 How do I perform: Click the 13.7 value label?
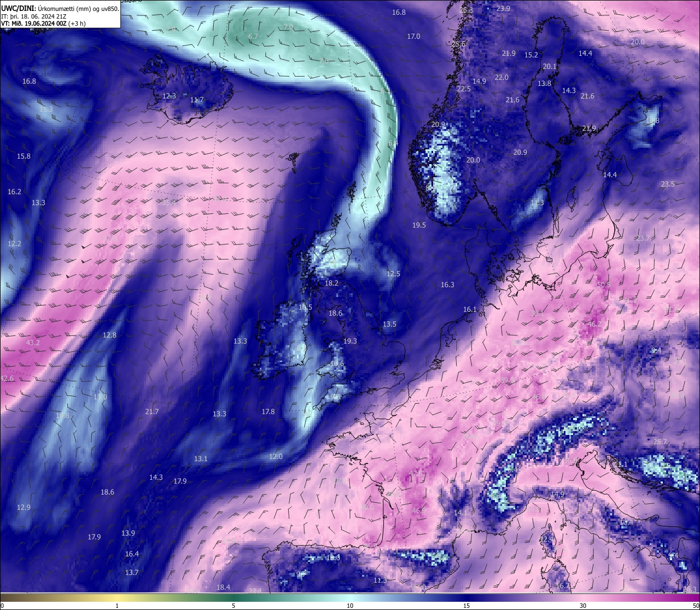tap(131, 572)
